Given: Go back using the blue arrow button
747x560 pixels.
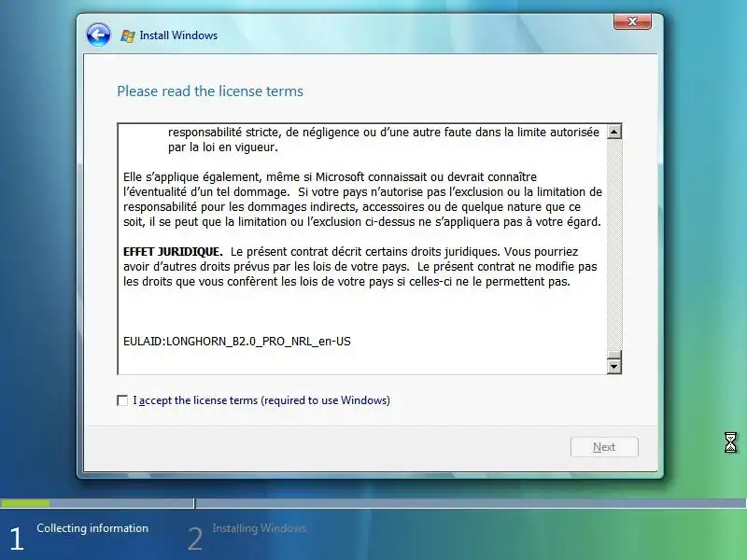Looking at the screenshot, I should (x=99, y=35).
